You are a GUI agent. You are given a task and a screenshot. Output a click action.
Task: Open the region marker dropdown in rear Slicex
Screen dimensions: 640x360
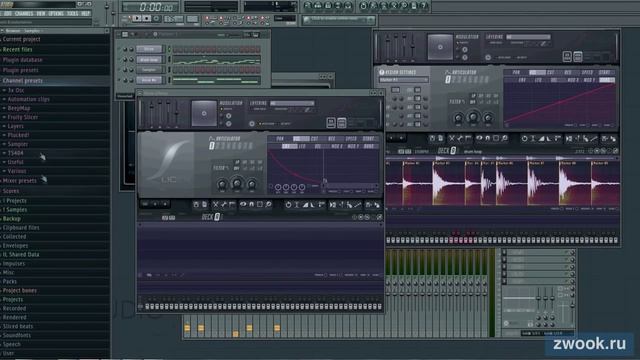pos(403,80)
